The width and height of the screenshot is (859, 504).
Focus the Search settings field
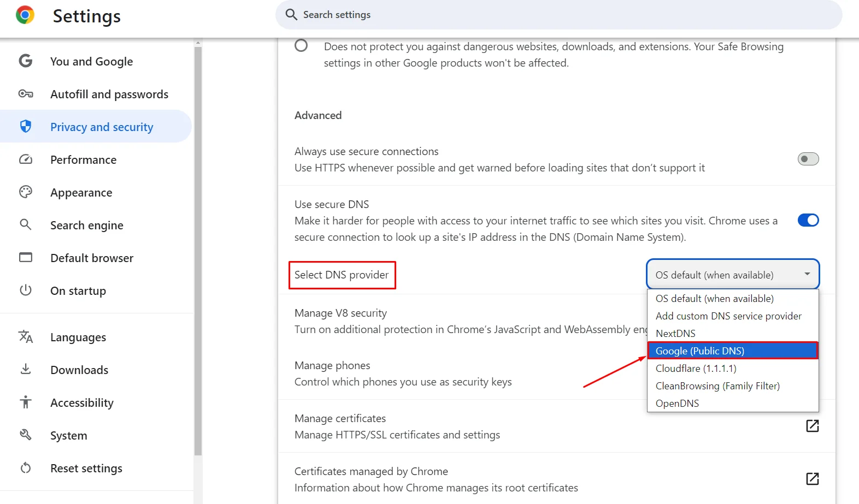pyautogui.click(x=558, y=15)
